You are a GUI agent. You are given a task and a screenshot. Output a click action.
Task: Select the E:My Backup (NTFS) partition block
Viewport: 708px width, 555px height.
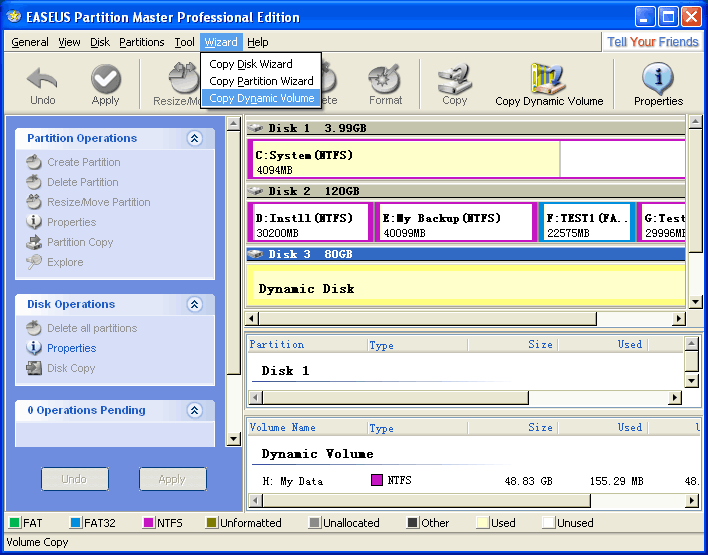point(456,222)
